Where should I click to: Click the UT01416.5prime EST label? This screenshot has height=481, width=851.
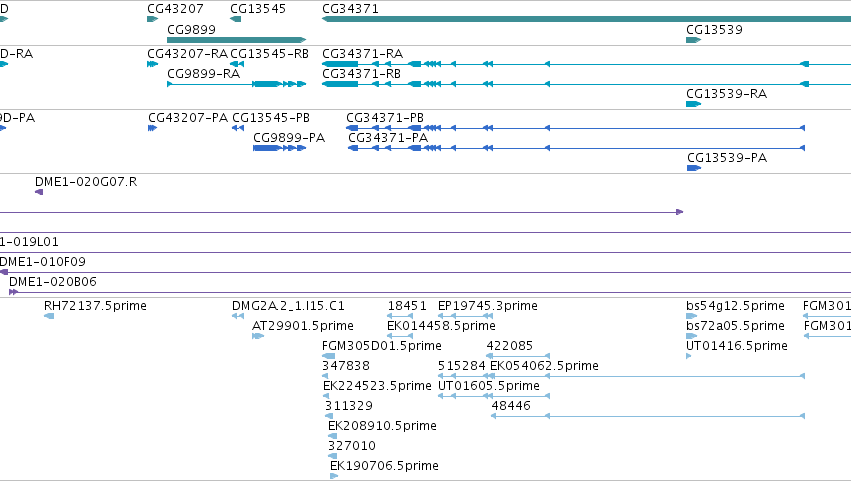[737, 346]
